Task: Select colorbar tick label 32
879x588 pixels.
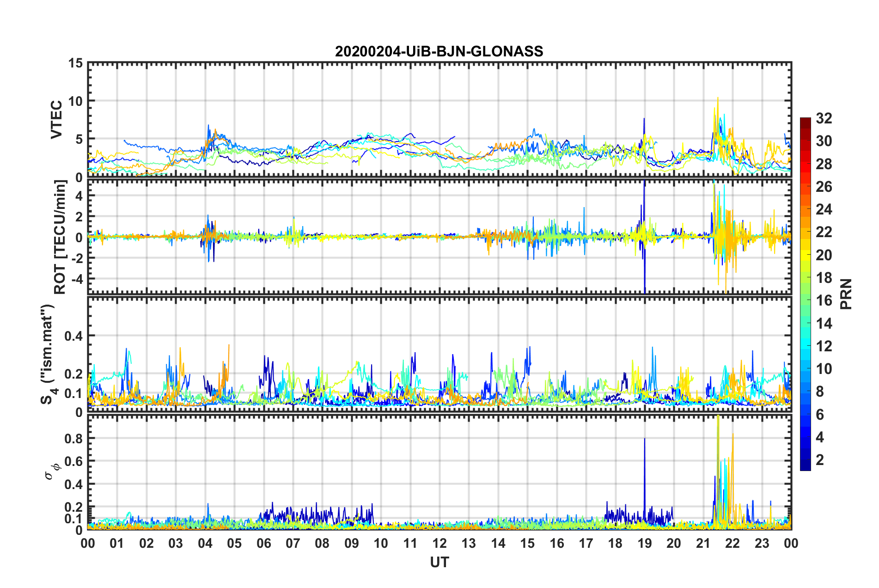Action: [824, 118]
